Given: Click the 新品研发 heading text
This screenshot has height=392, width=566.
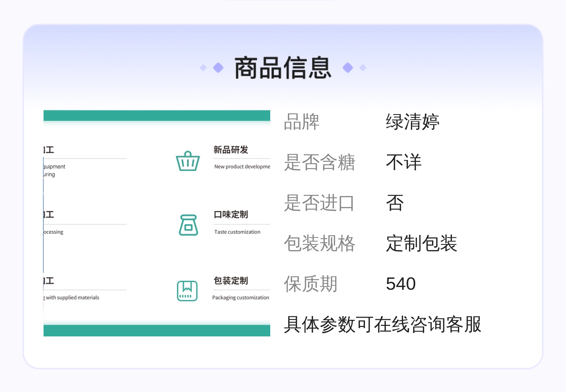Looking at the screenshot, I should tap(231, 150).
